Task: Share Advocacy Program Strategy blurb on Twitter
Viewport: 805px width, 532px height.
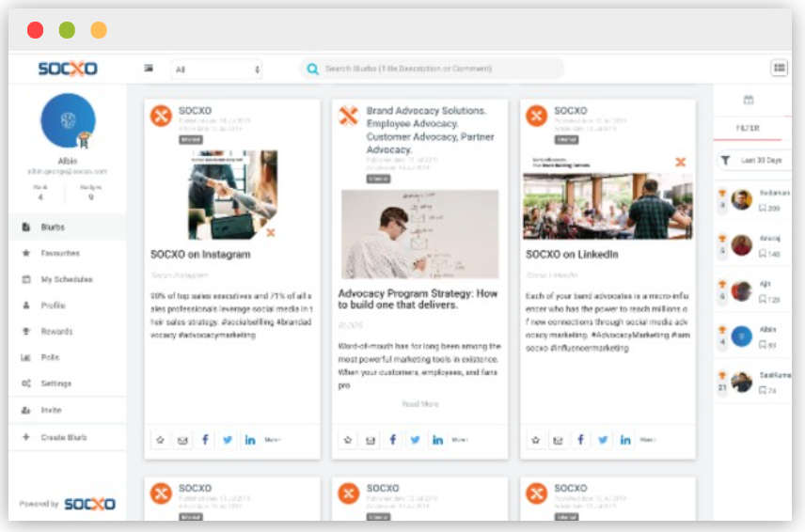Action: [416, 440]
